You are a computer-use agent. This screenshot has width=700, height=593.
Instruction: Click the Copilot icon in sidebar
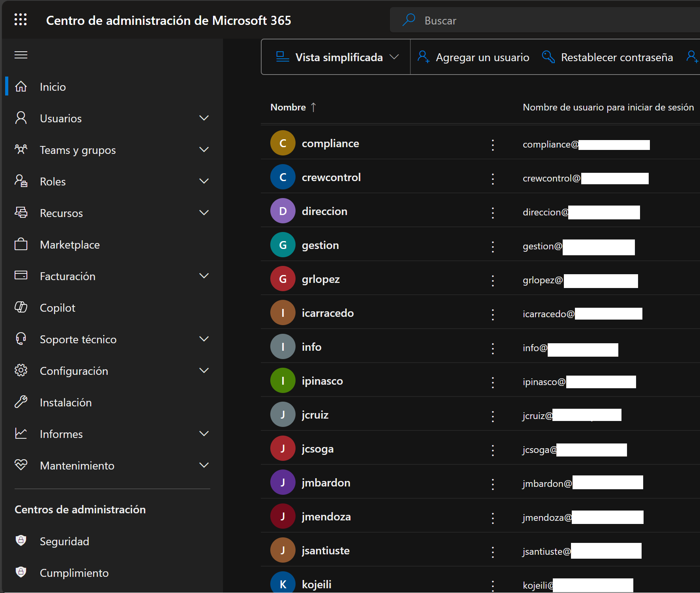tap(21, 307)
